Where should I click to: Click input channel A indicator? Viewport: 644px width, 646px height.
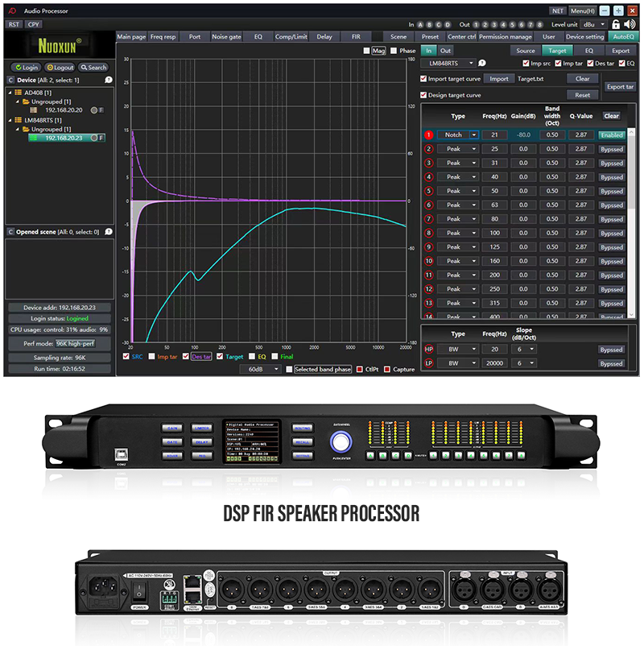pyautogui.click(x=420, y=25)
